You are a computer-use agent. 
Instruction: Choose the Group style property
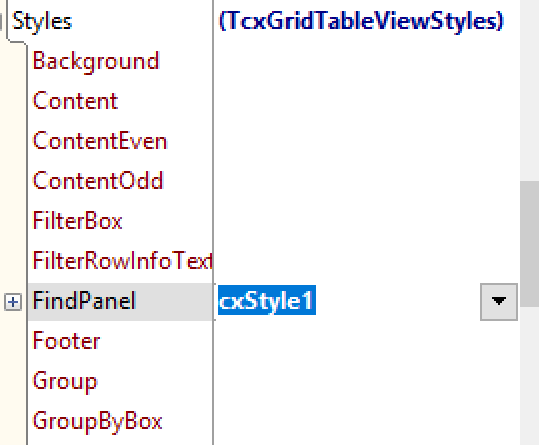[65, 382]
